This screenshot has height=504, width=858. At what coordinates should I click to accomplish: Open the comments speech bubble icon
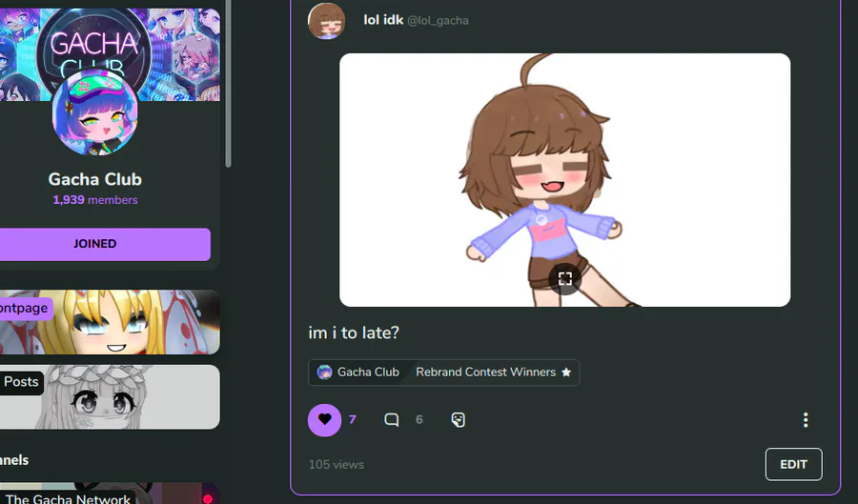pyautogui.click(x=391, y=420)
